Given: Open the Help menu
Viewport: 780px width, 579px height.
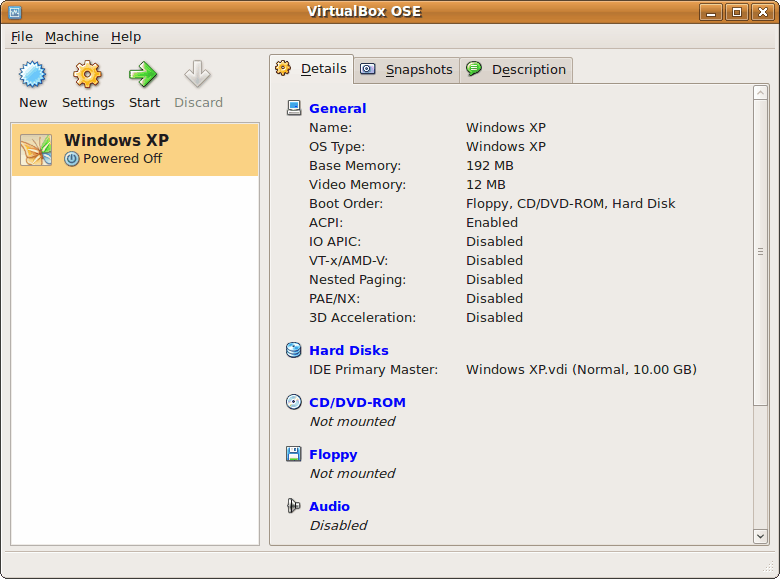Looking at the screenshot, I should click(126, 37).
